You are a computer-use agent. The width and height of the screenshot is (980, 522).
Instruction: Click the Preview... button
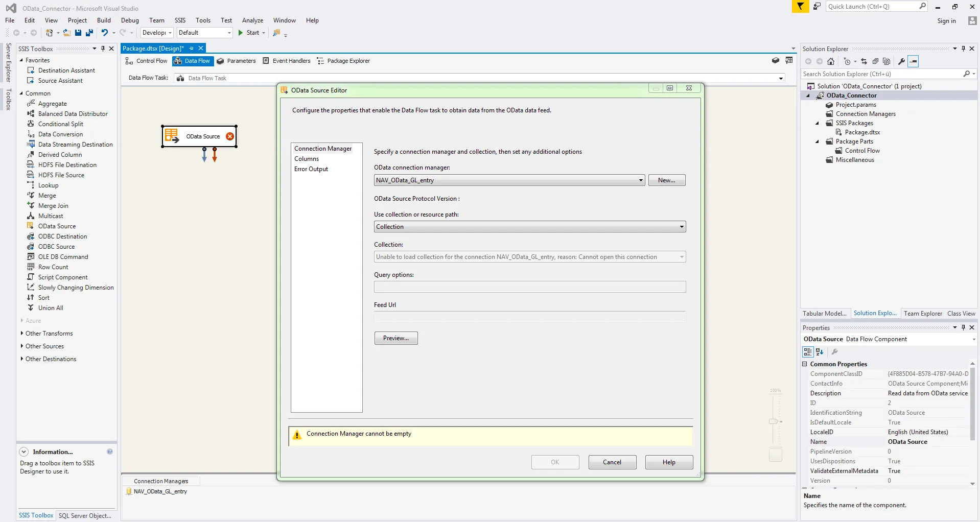pyautogui.click(x=396, y=338)
